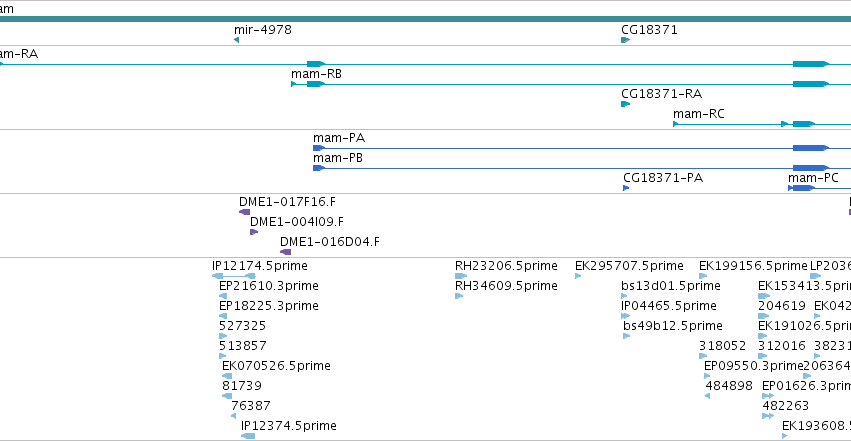Click the 312016 feature label
Viewport: 851px width, 441px height.
click(782, 346)
